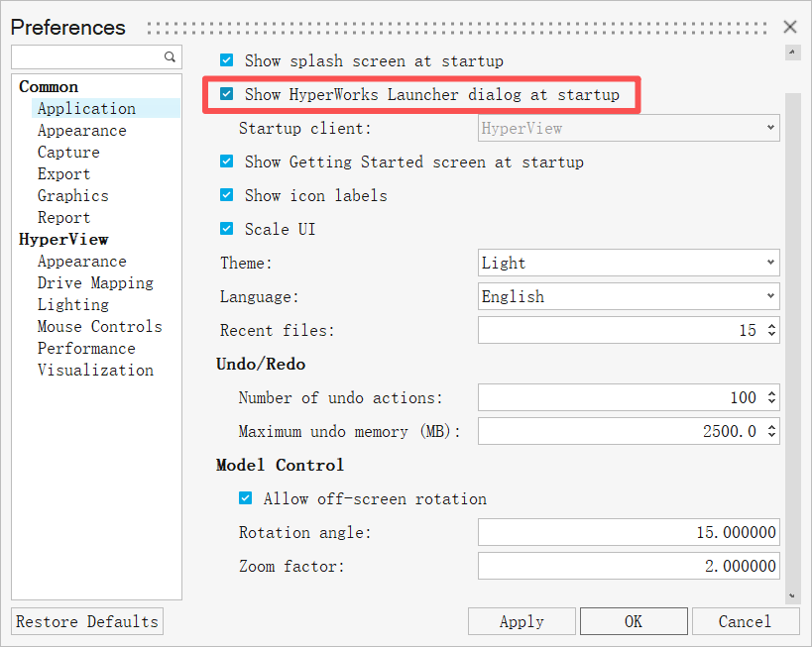Open Graphics preferences section
Screen dimensions: 812x647
click(72, 196)
